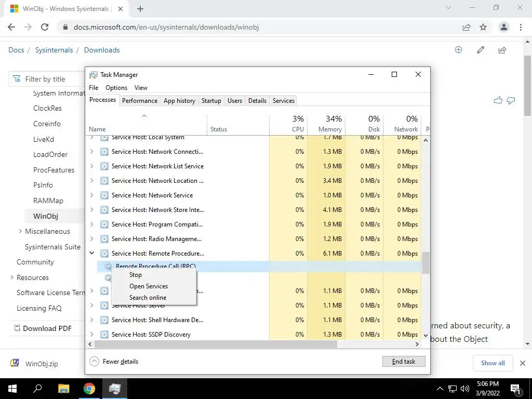Click the Filter by title field
The width and height of the screenshot is (532, 399).
tap(47, 79)
